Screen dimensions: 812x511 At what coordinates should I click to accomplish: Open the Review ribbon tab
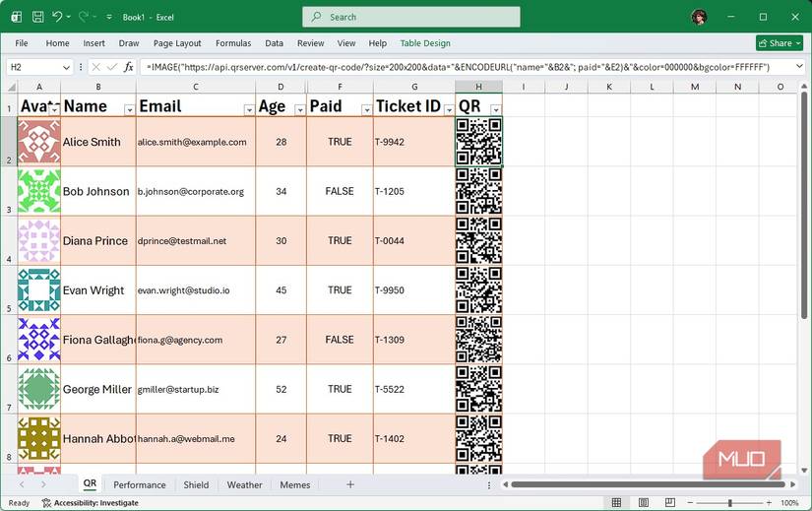click(x=310, y=43)
